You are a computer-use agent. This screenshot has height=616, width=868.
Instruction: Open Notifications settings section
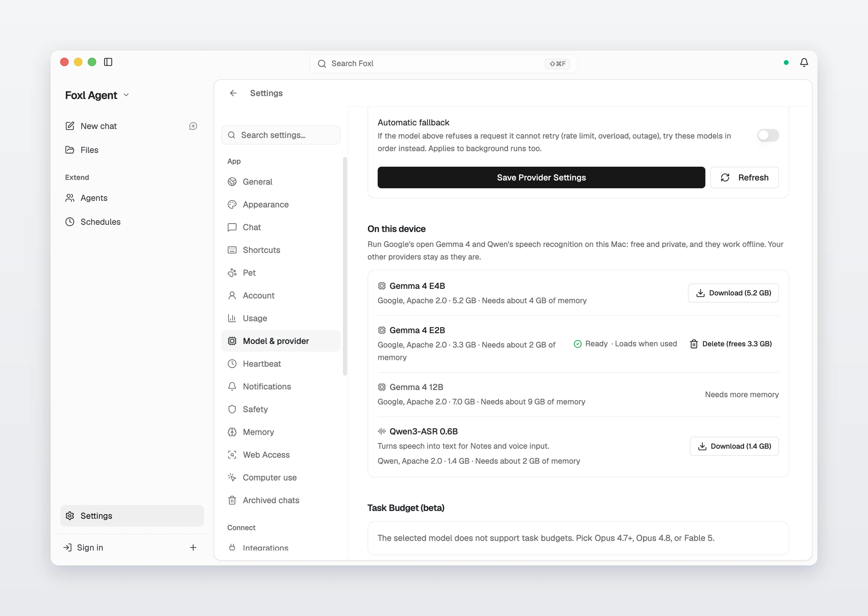click(281, 386)
